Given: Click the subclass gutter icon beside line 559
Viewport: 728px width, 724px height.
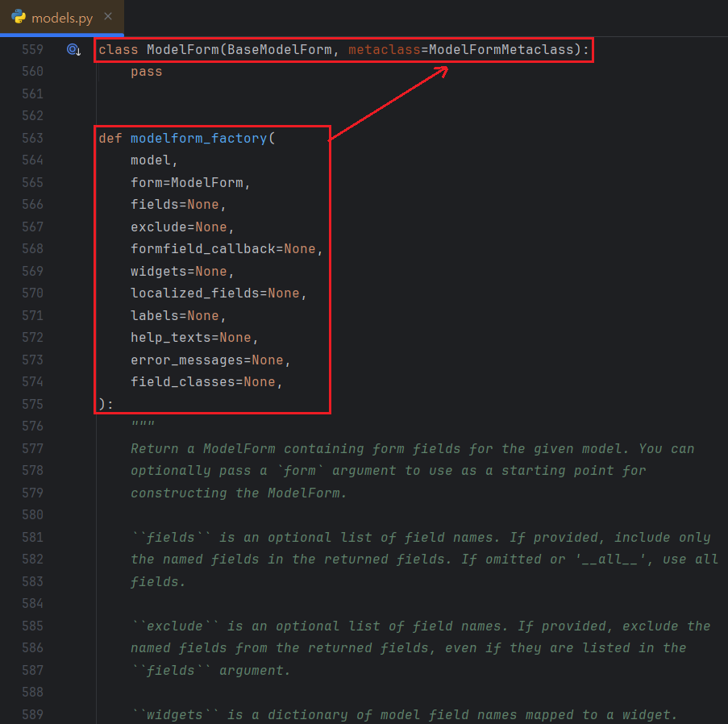Looking at the screenshot, I should pos(73,50).
